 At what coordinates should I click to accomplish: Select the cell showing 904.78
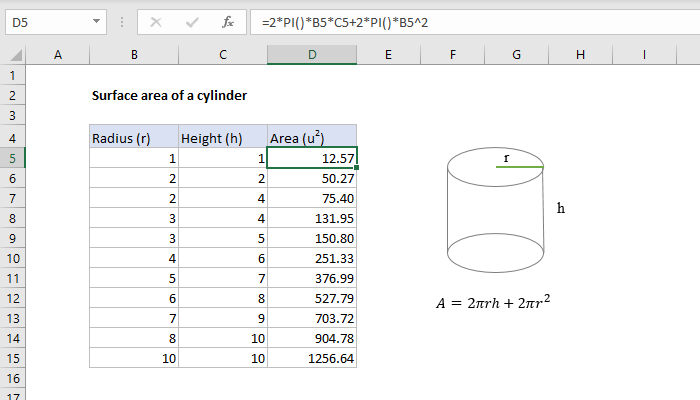click(312, 338)
